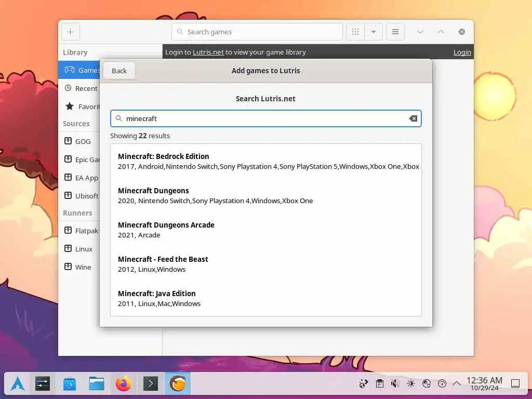The image size is (532, 399).
Task: Open System Settings from the taskbar
Action: [x=43, y=384]
